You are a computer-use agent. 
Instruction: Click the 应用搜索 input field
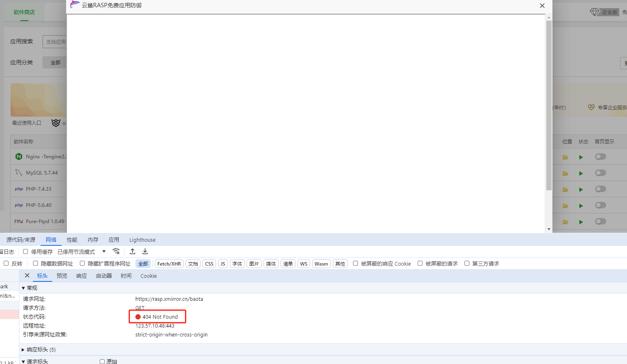click(x=54, y=42)
